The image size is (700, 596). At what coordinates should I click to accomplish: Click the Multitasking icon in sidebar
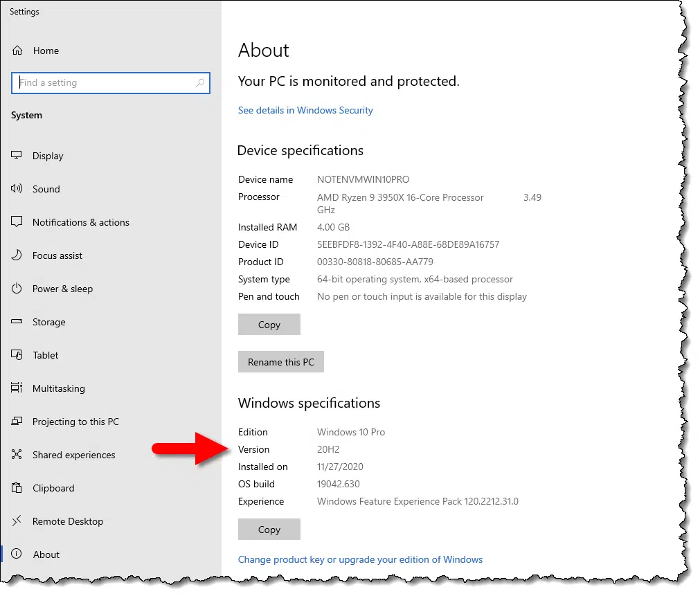[17, 388]
